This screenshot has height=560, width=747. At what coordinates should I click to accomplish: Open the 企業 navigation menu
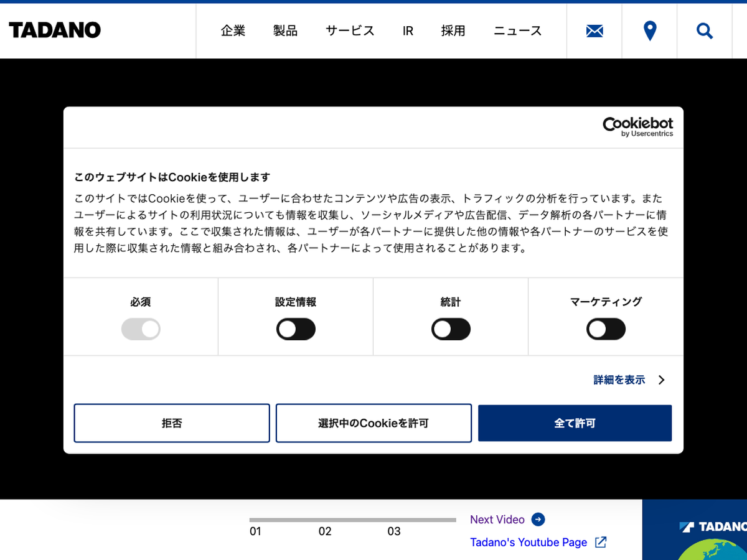(x=233, y=31)
